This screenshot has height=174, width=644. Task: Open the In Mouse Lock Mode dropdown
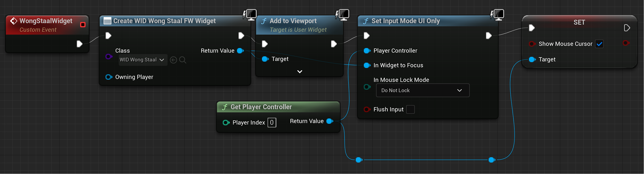coord(423,90)
